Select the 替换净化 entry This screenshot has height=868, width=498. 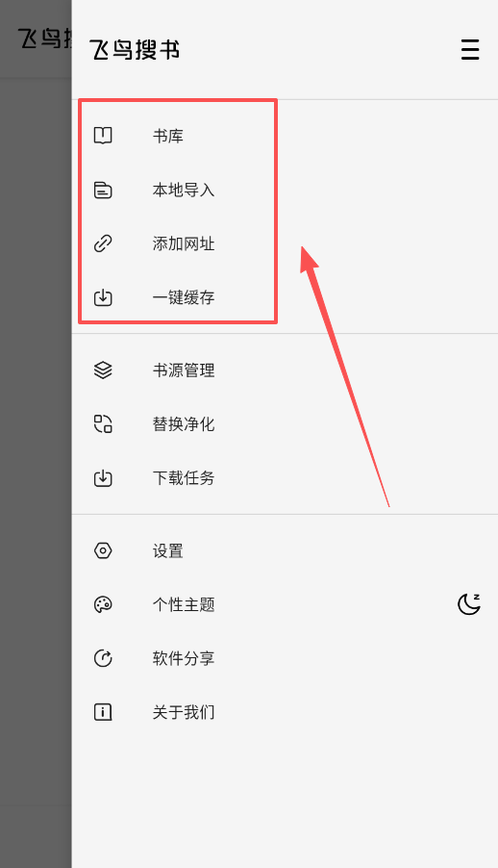[x=285, y=424]
